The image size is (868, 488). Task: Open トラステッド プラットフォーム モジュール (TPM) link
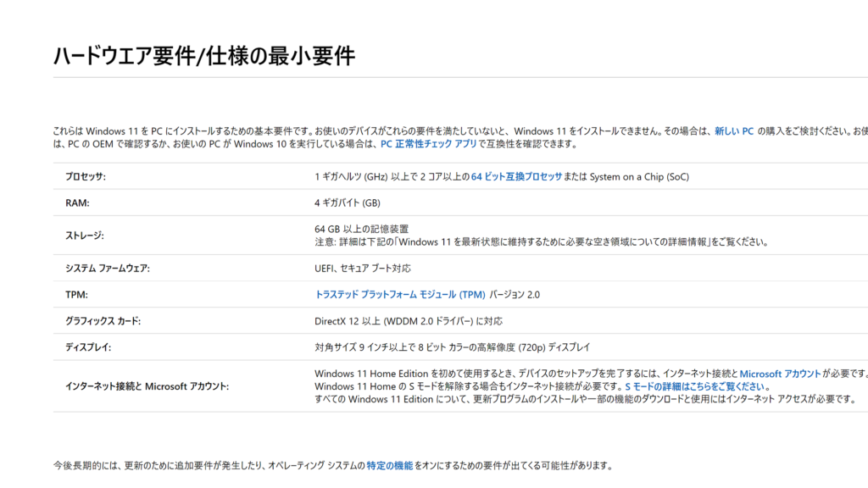coord(400,294)
